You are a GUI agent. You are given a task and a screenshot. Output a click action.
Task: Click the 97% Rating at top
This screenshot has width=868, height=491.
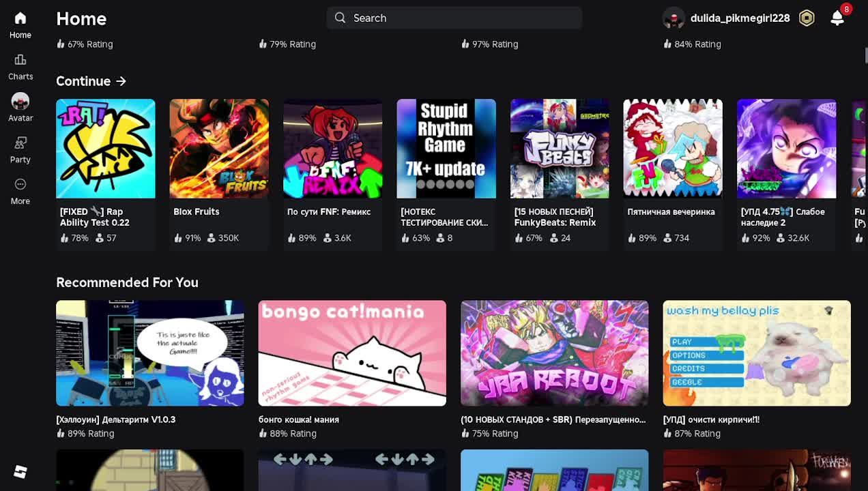[x=489, y=44]
